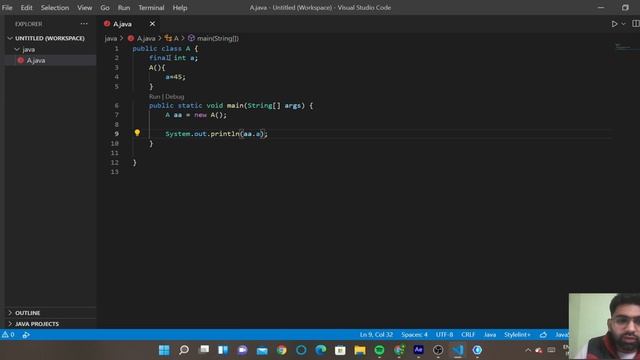Image resolution: width=640 pixels, height=360 pixels.
Task: Click the warnings and errors count in status bar
Action: tap(8, 335)
